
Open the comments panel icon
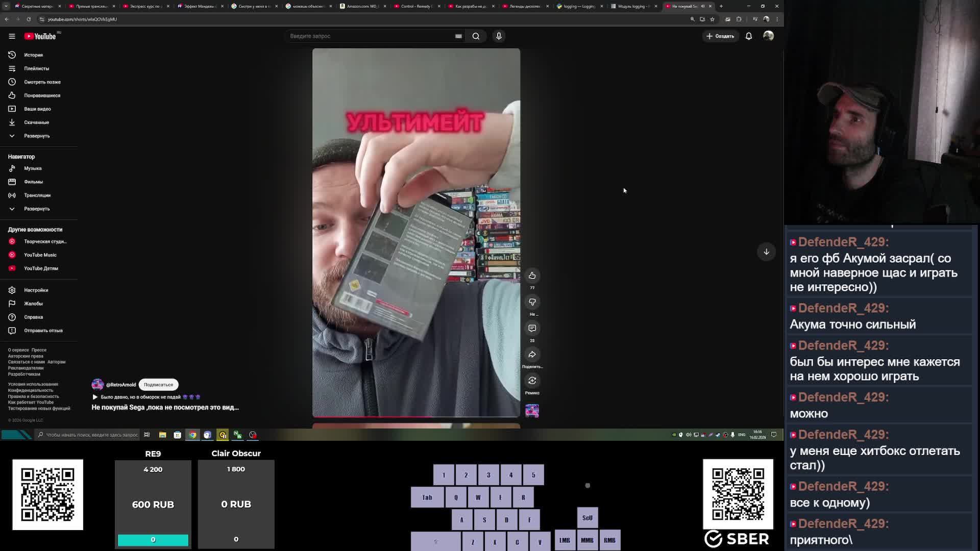pyautogui.click(x=532, y=328)
